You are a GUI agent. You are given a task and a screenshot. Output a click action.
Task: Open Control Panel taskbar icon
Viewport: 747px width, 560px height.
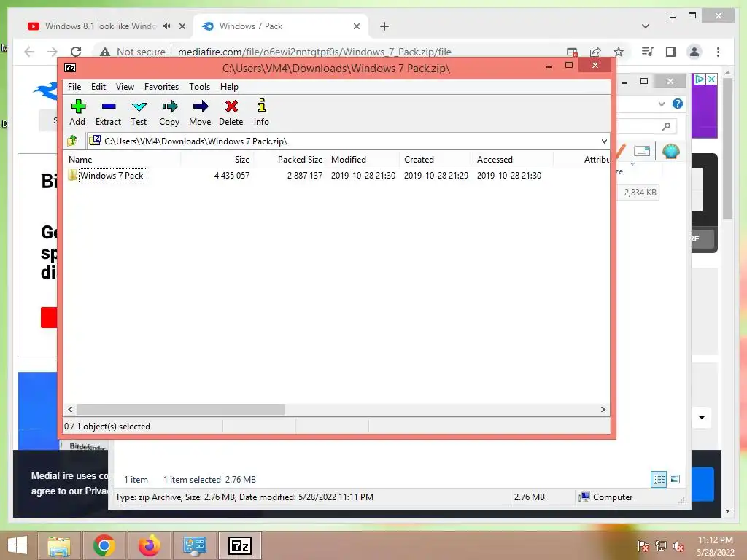(x=194, y=545)
